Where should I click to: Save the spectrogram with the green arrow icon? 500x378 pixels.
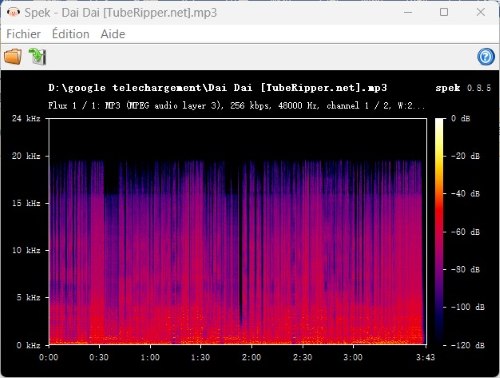pos(37,57)
